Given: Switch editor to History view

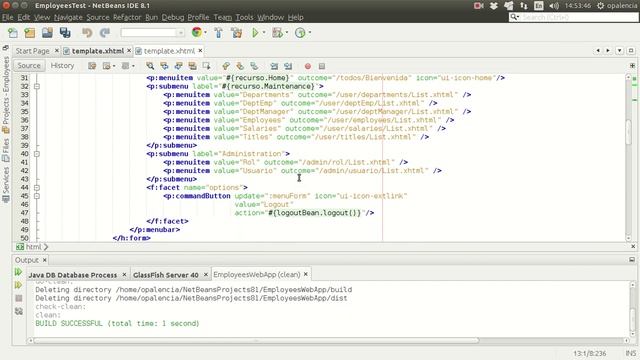Looking at the screenshot, I should click(x=62, y=66).
